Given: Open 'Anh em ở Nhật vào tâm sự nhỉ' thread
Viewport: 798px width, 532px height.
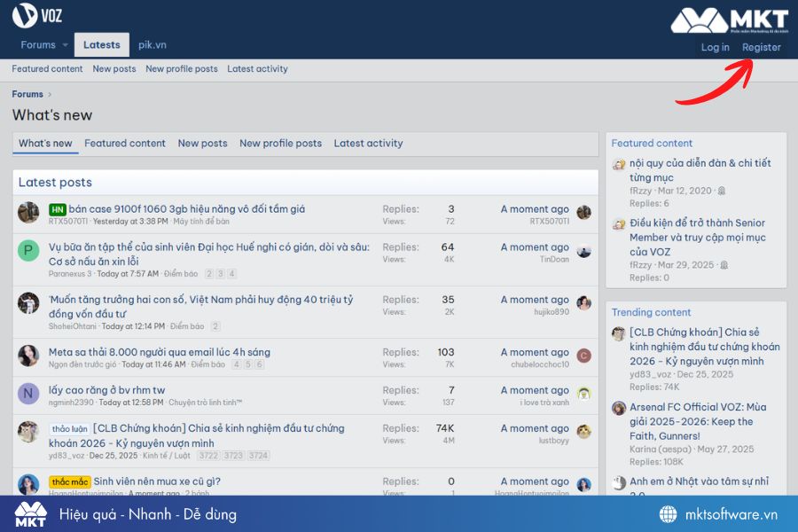Looking at the screenshot, I should click(x=699, y=485).
